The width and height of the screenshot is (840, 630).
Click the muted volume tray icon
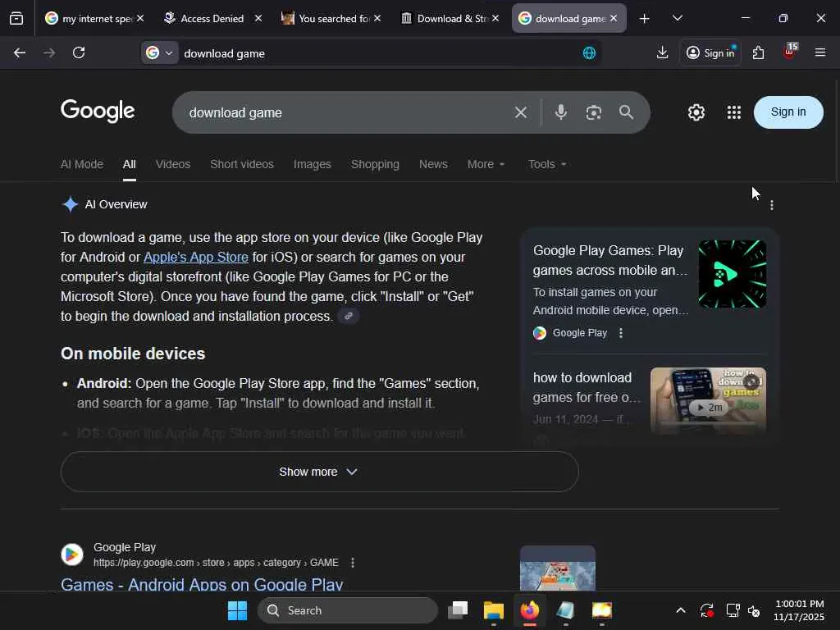[754, 610]
